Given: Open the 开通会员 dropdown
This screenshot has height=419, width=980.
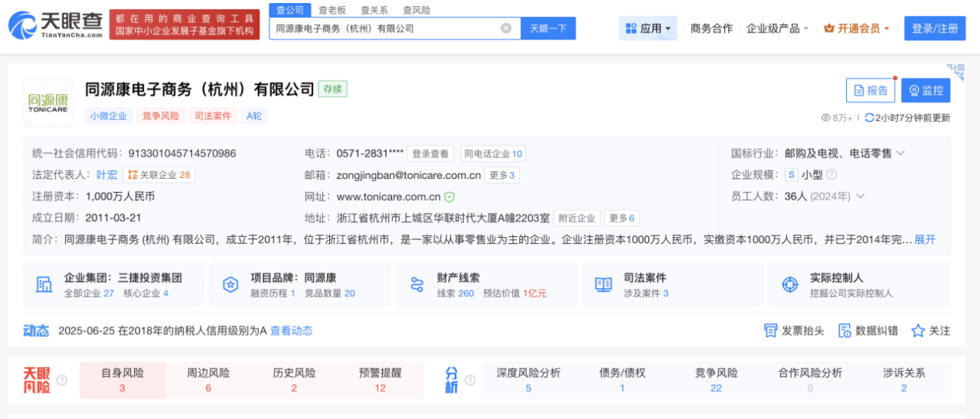Looking at the screenshot, I should click(x=856, y=29).
